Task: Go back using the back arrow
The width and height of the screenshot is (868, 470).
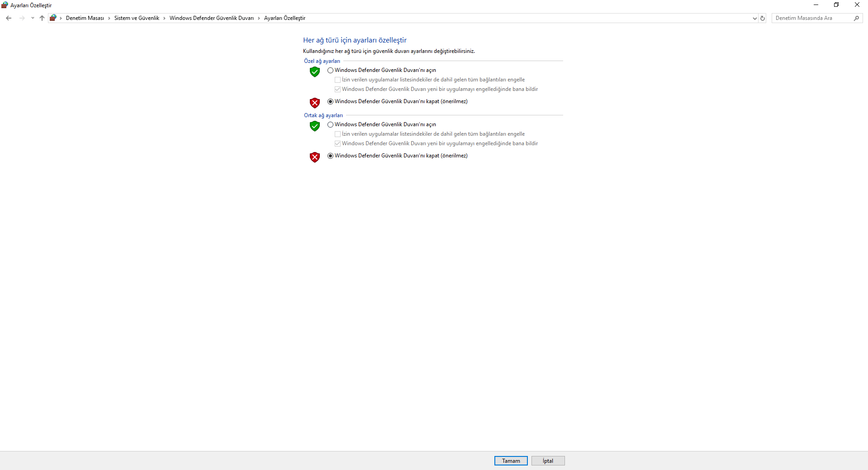Action: point(9,18)
